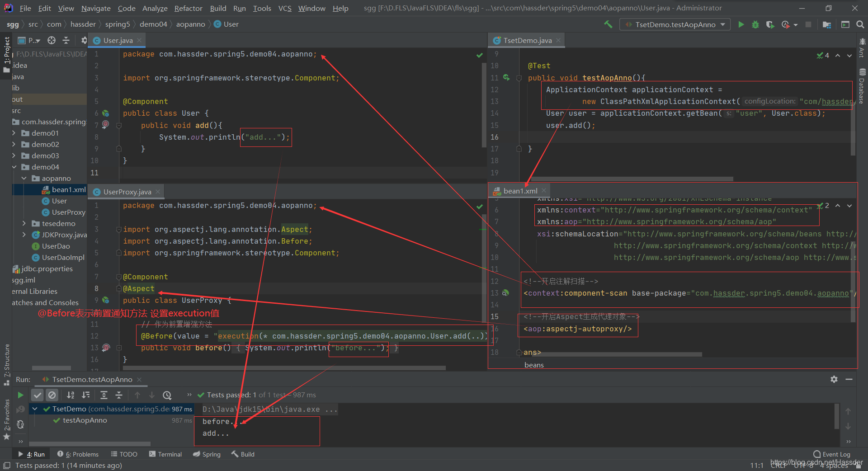
Task: Open the VCS menu
Action: [x=285, y=8]
